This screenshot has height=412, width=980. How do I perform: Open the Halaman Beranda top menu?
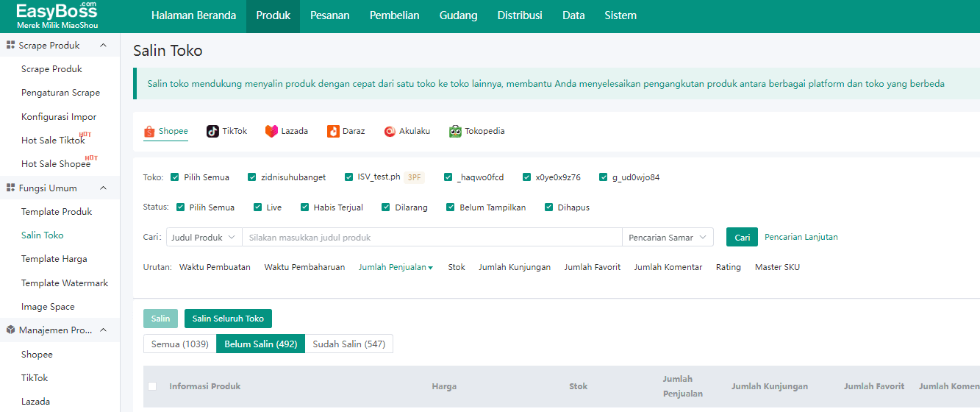[193, 15]
